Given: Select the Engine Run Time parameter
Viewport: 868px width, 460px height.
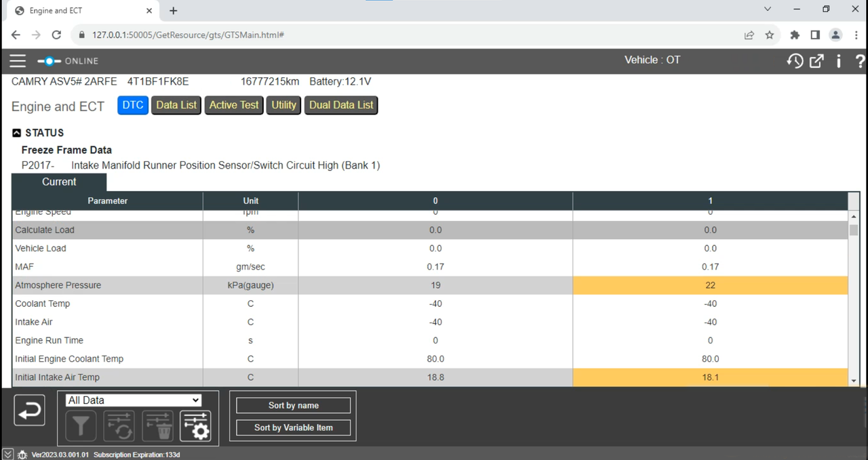Looking at the screenshot, I should pyautogui.click(x=50, y=340).
